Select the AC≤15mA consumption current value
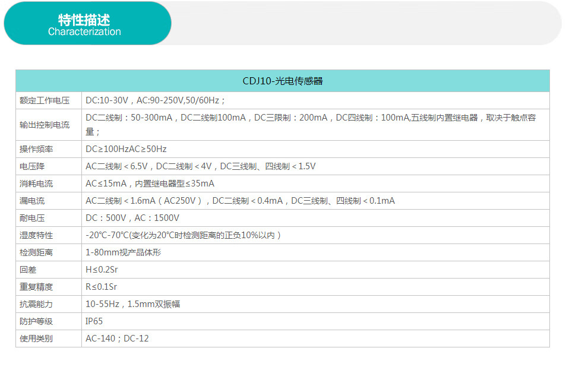Viewport: 588px width, 370px height. (x=150, y=184)
